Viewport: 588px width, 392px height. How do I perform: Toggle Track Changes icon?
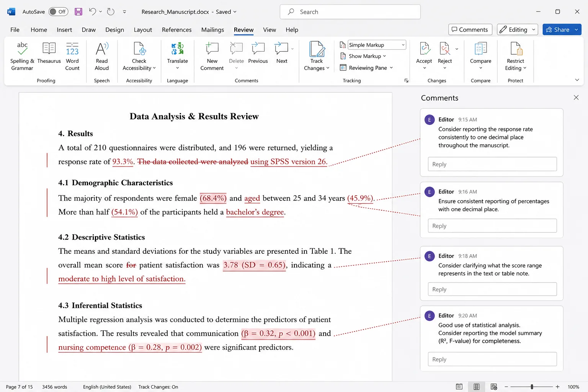[317, 49]
